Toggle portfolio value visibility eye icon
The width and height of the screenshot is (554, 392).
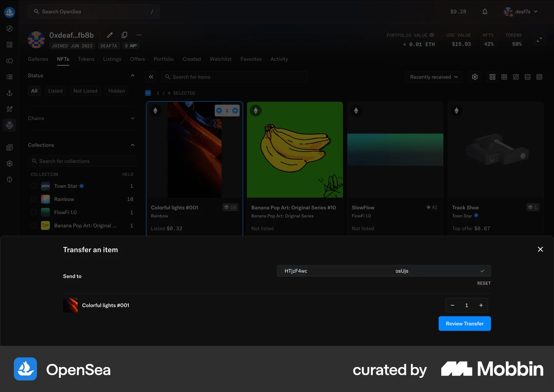(x=432, y=35)
